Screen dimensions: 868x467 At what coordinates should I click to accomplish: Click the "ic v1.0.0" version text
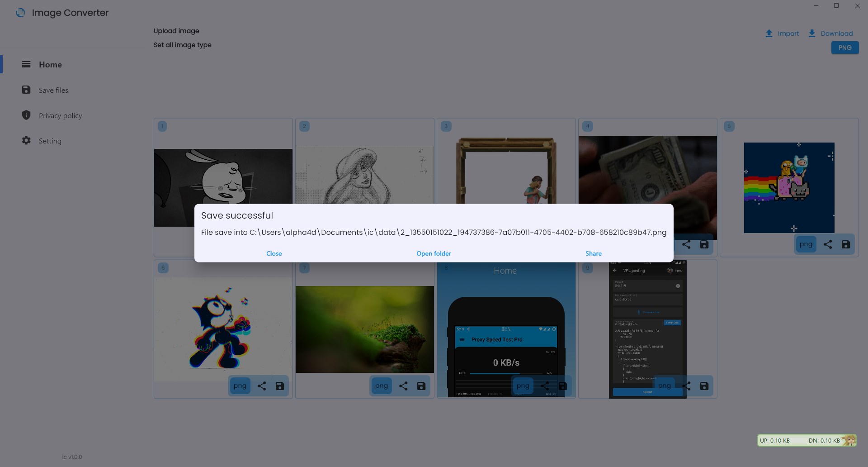point(72,457)
